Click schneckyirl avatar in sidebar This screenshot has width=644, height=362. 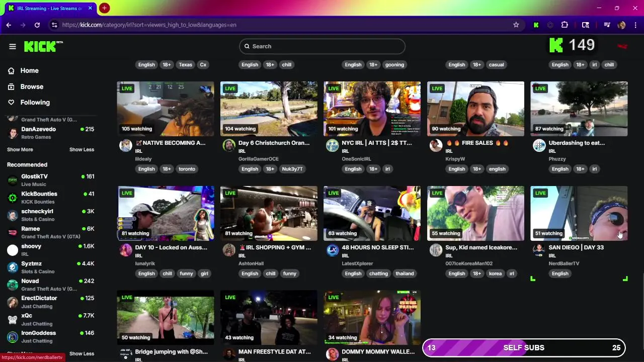[13, 215]
